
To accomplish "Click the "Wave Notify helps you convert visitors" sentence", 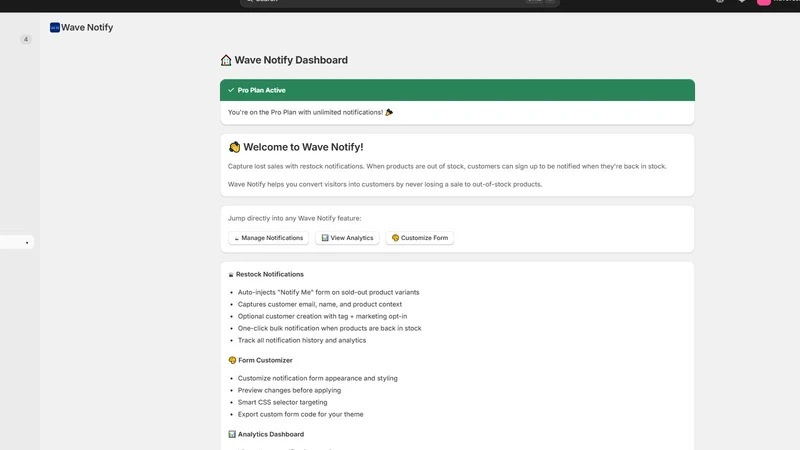I will coord(385,184).
